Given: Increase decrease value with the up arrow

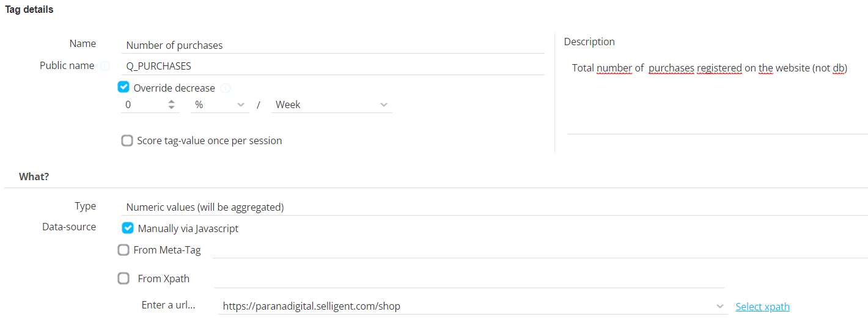Looking at the screenshot, I should [171, 101].
